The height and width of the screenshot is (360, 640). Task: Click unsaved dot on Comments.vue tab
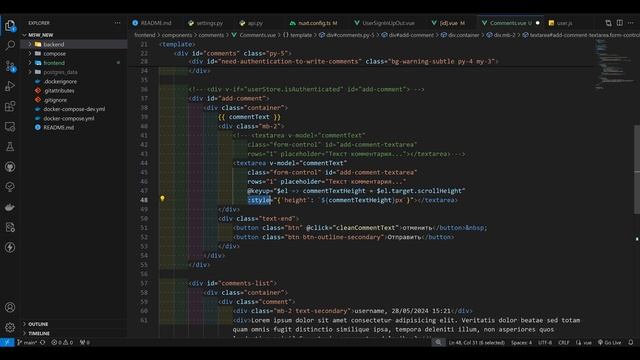click(538, 23)
